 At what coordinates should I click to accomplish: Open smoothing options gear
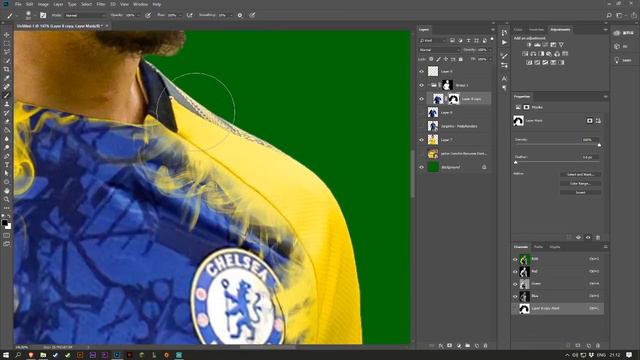click(x=240, y=15)
